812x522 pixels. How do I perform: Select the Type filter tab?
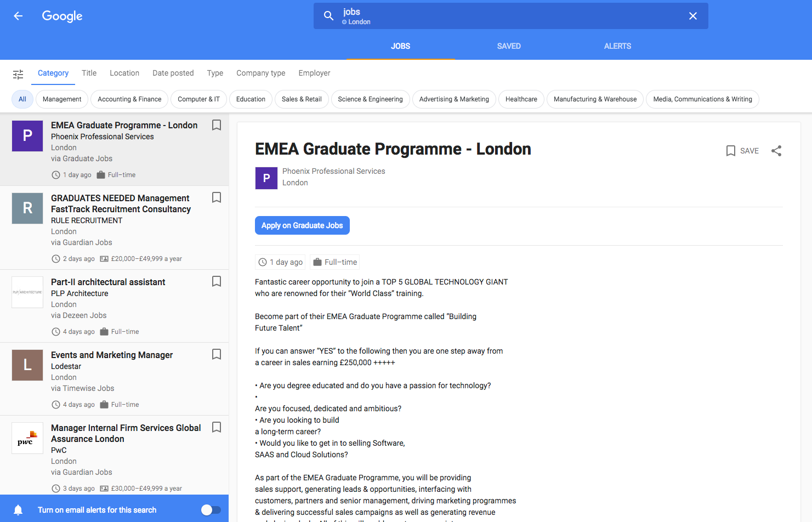tap(215, 73)
